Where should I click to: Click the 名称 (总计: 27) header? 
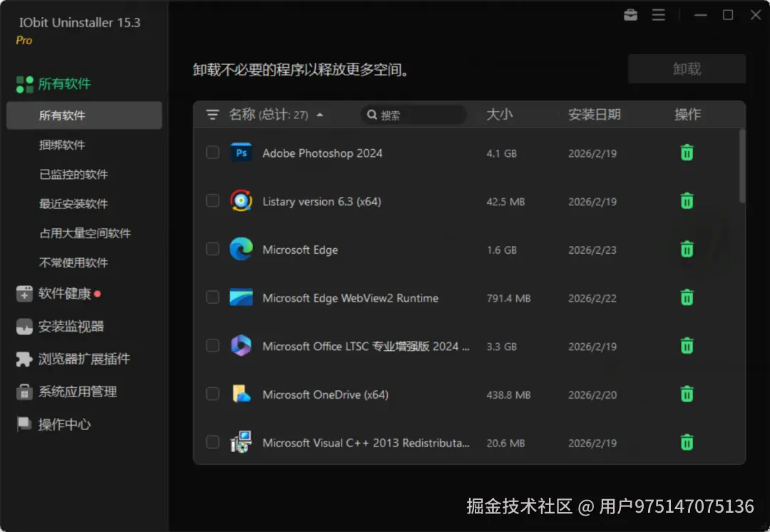click(x=268, y=114)
